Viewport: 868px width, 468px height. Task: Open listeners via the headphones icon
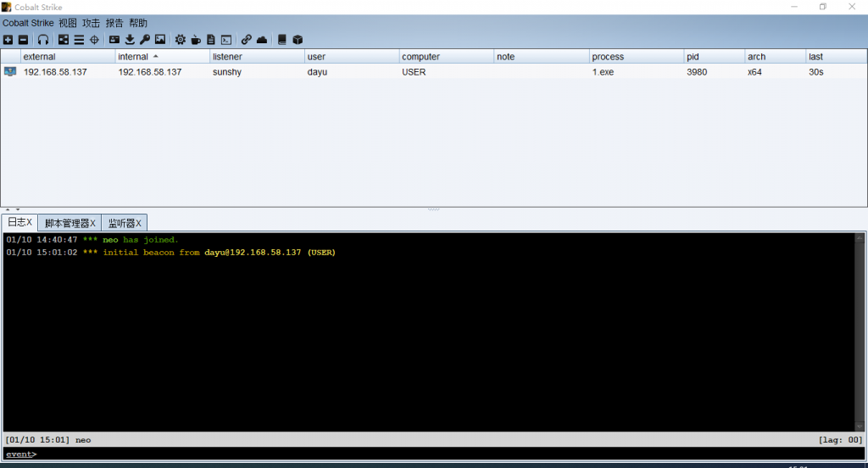coord(43,40)
